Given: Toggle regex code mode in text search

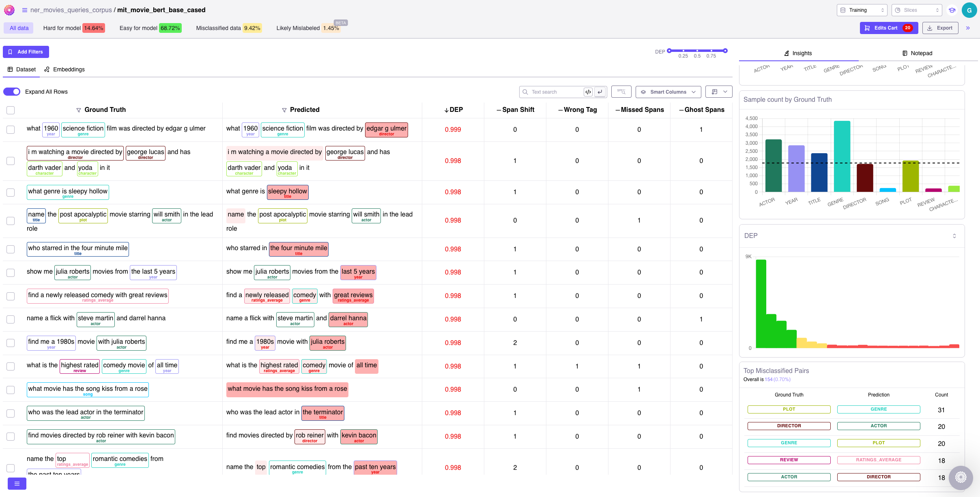Looking at the screenshot, I should tap(588, 92).
